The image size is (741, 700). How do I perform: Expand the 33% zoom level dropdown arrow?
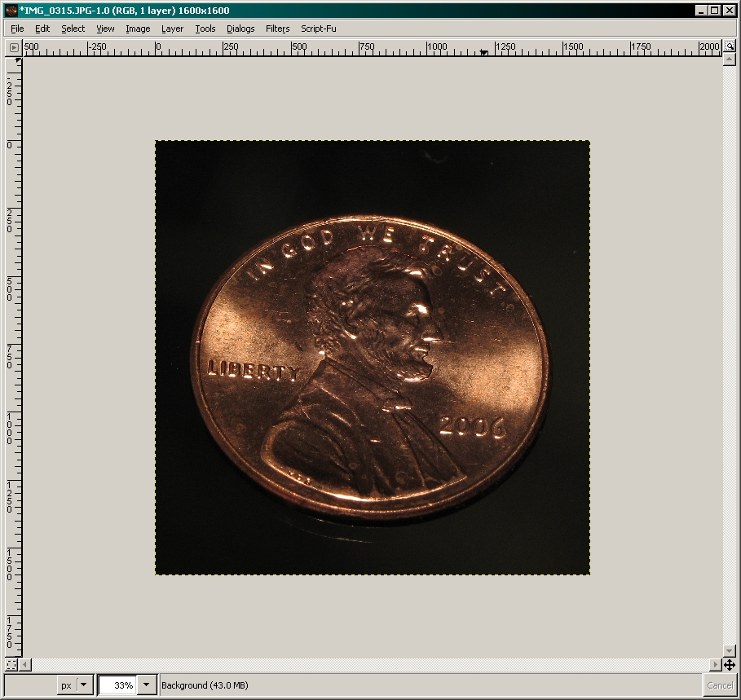tap(147, 685)
